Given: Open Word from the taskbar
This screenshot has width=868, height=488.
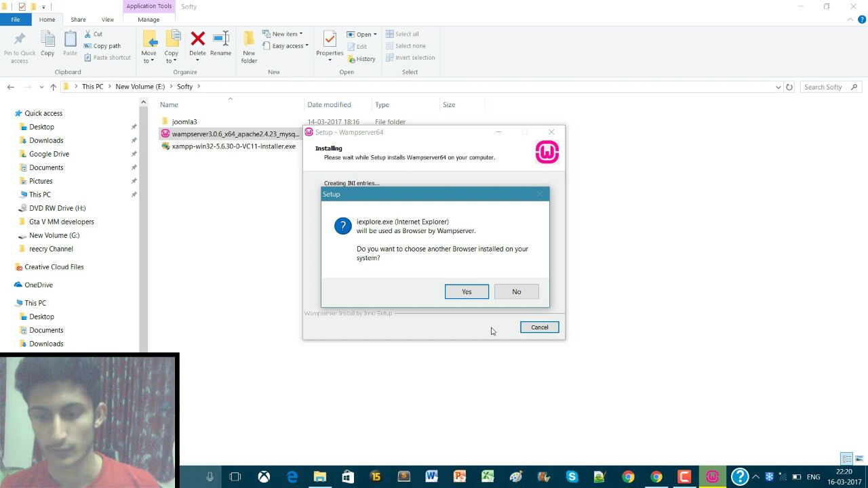Looking at the screenshot, I should (431, 477).
